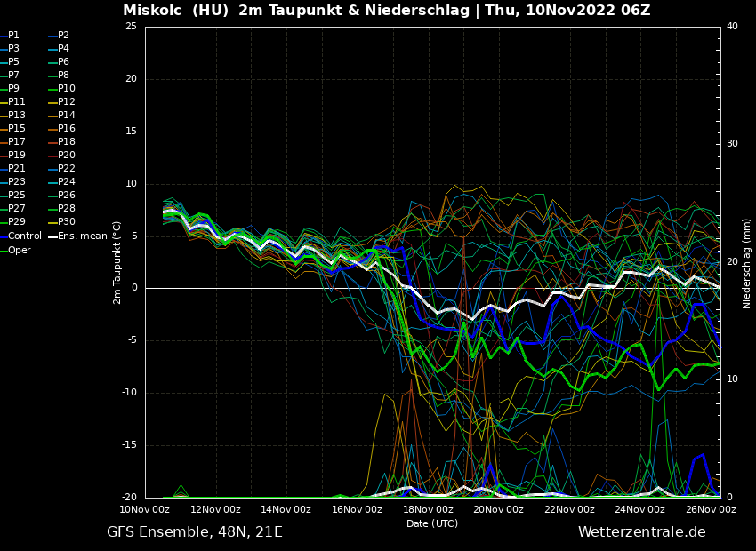Click the P1 legend entry
Viewport: 756px width, 551px height.
click(x=13, y=36)
